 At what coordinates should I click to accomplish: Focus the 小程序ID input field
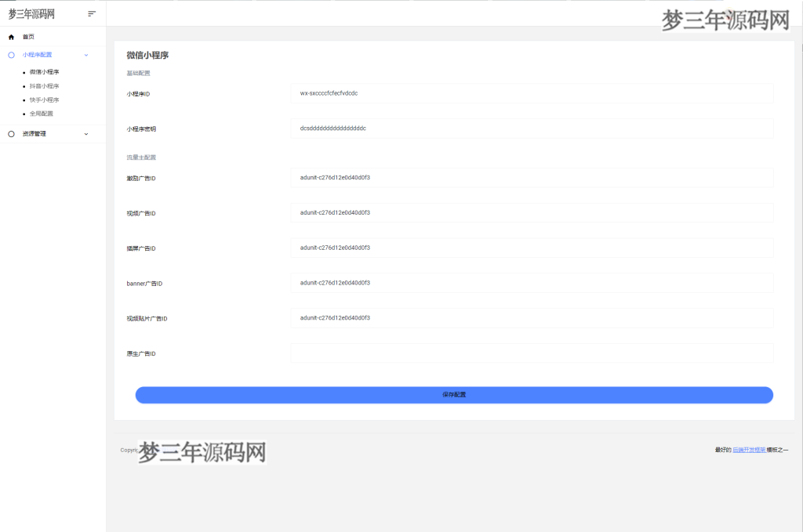click(x=531, y=93)
